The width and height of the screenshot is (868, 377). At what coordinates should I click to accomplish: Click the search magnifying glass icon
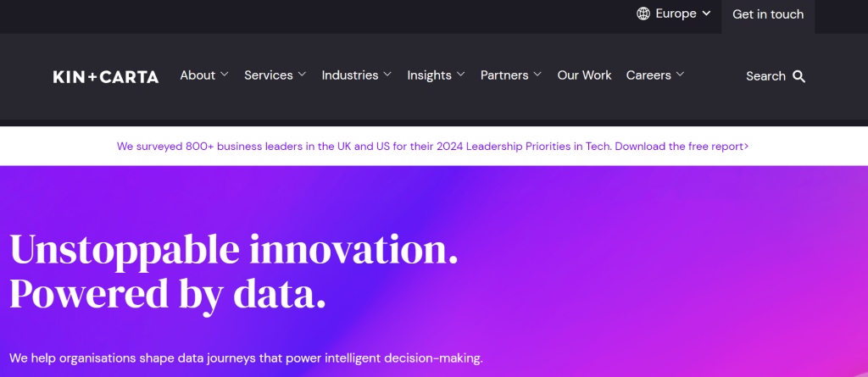[x=798, y=76]
